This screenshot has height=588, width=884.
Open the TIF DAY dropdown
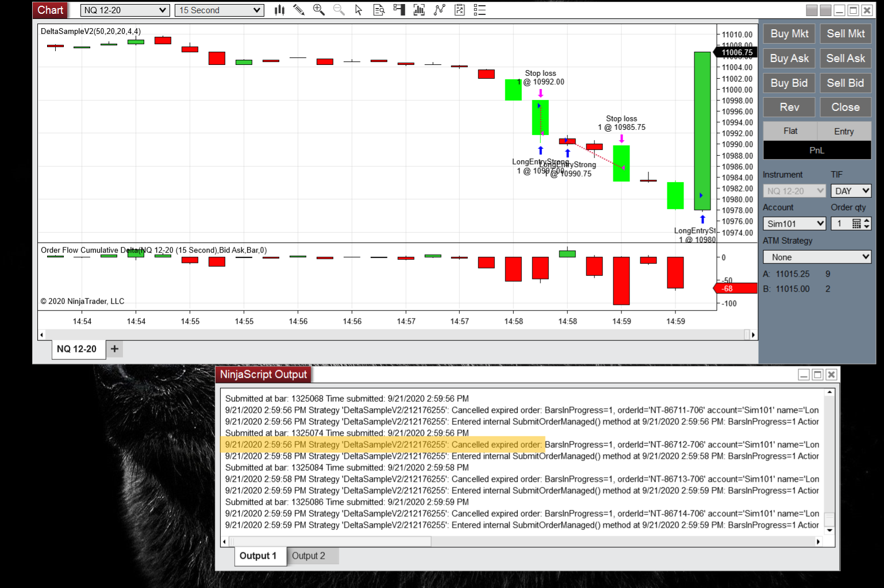[851, 191]
